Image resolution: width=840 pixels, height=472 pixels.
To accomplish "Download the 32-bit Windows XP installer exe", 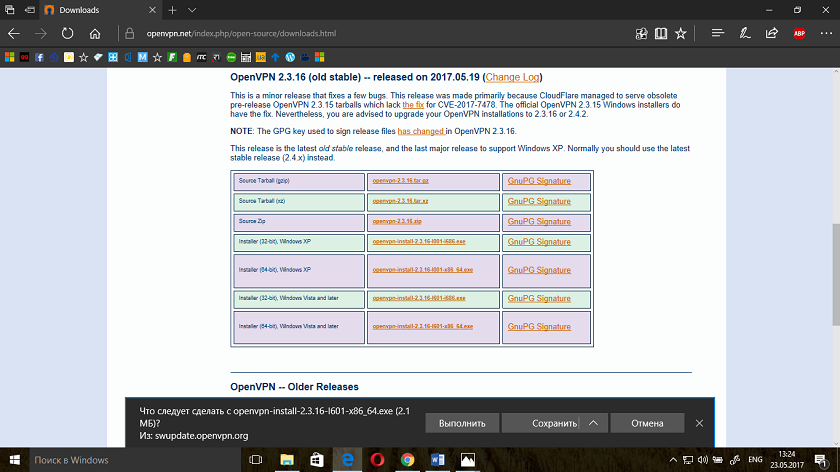I will pos(419,242).
